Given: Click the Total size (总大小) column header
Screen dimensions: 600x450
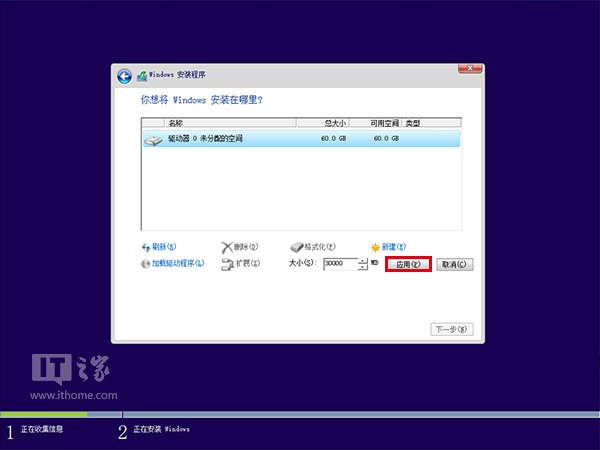Looking at the screenshot, I should pos(323,123).
